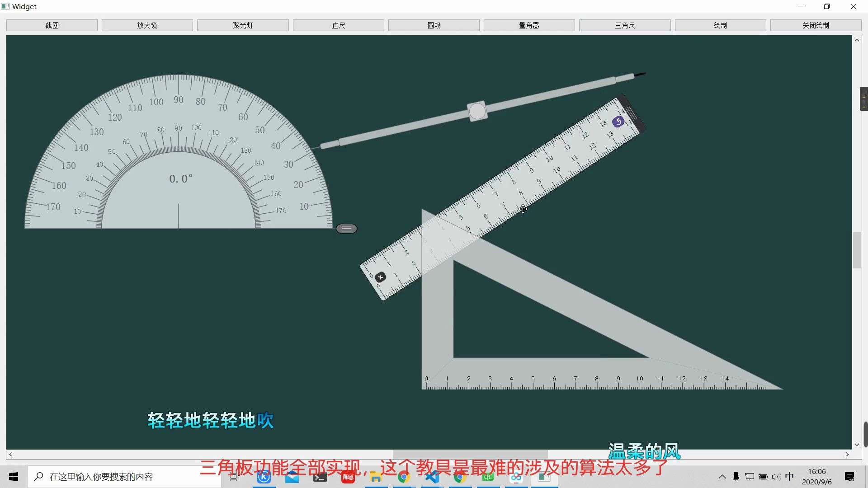Viewport: 868px width, 488px height.
Task: Enable drawing mode via the 绘制 button
Action: pyautogui.click(x=720, y=25)
